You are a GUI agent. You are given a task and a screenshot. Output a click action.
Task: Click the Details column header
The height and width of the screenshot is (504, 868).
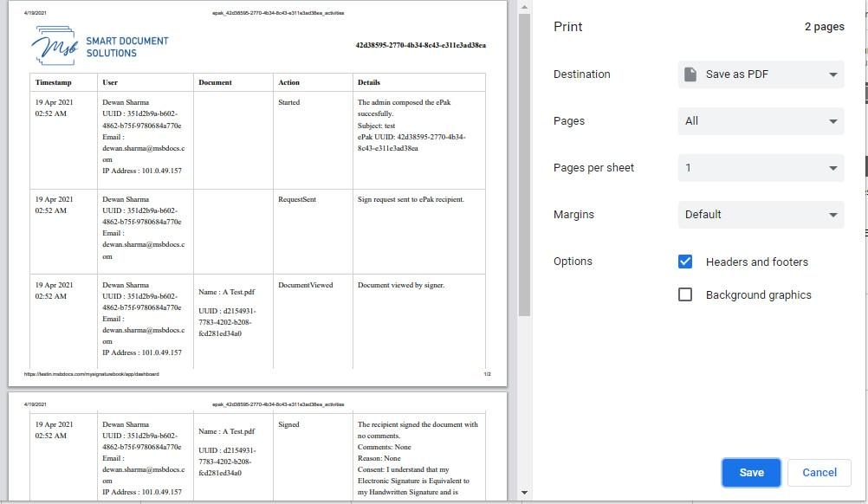(x=369, y=82)
